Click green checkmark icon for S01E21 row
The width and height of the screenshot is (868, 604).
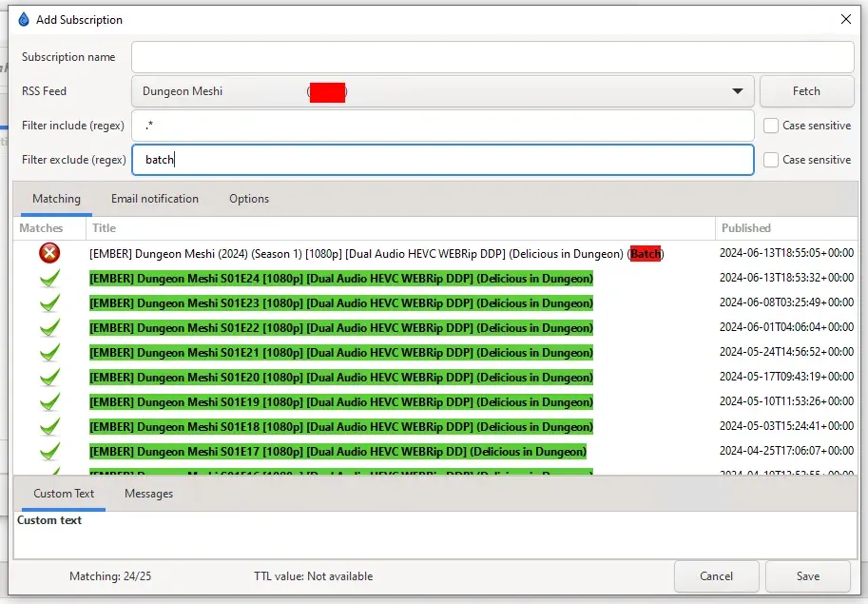[49, 352]
